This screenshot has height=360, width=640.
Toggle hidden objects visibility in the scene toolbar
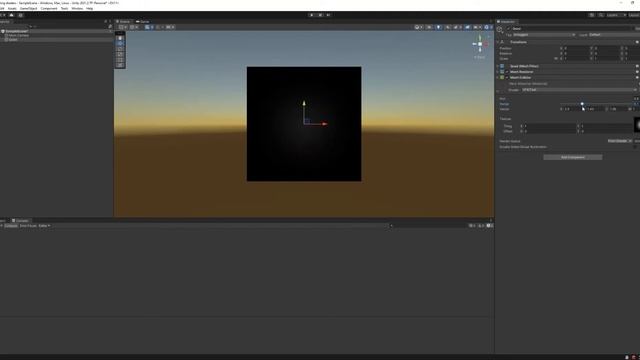467,27
